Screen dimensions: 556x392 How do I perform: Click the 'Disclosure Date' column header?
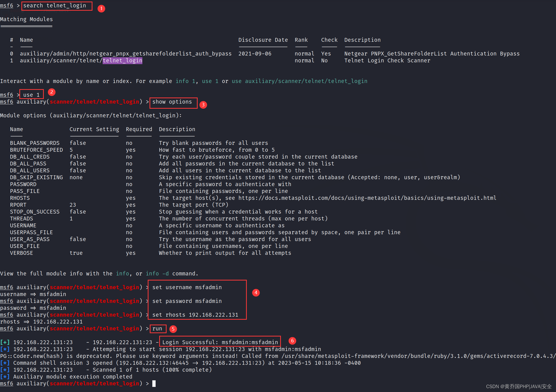[x=263, y=40]
